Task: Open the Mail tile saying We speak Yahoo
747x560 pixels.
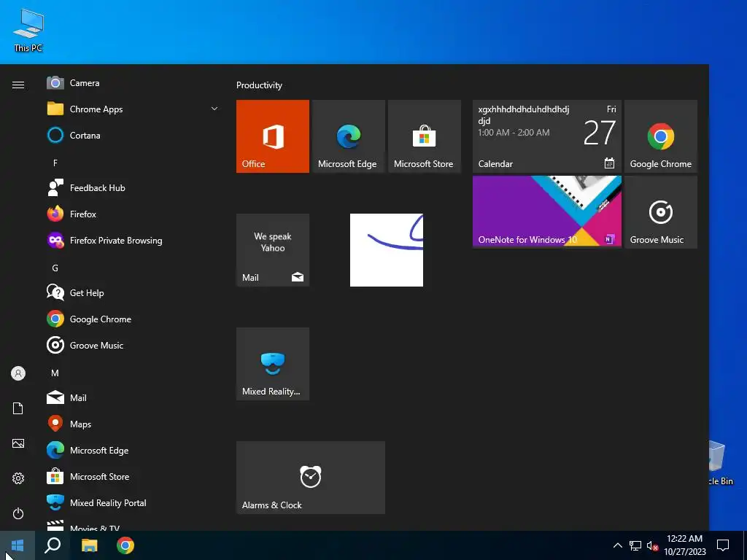Action: coord(273,250)
